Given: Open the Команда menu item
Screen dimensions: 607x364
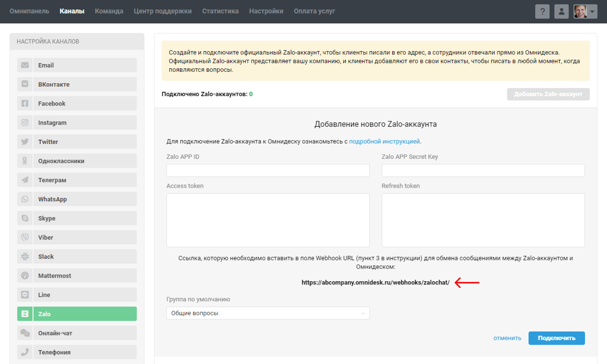Looking at the screenshot, I should coord(109,11).
